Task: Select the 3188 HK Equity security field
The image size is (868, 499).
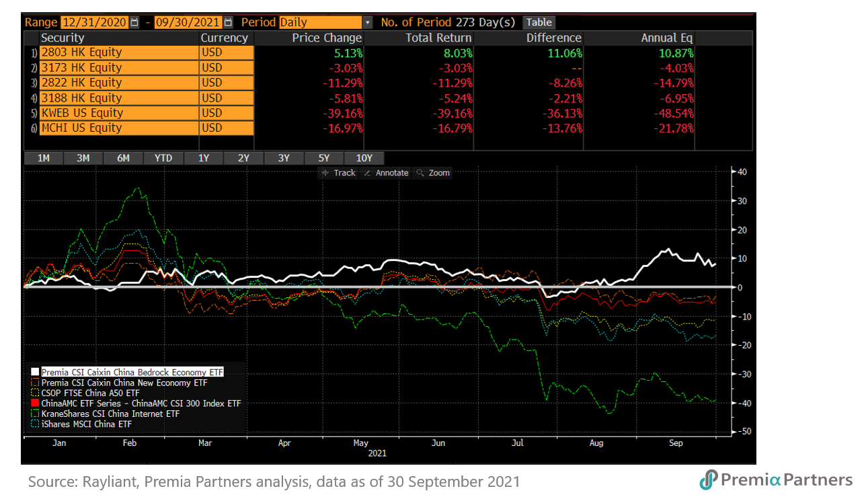Action: [x=119, y=98]
